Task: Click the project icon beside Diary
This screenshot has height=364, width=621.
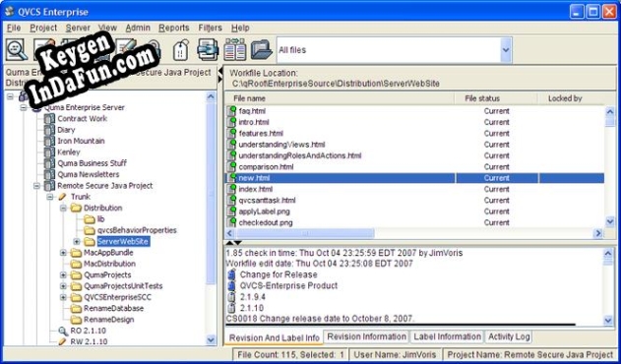Action: click(49, 130)
